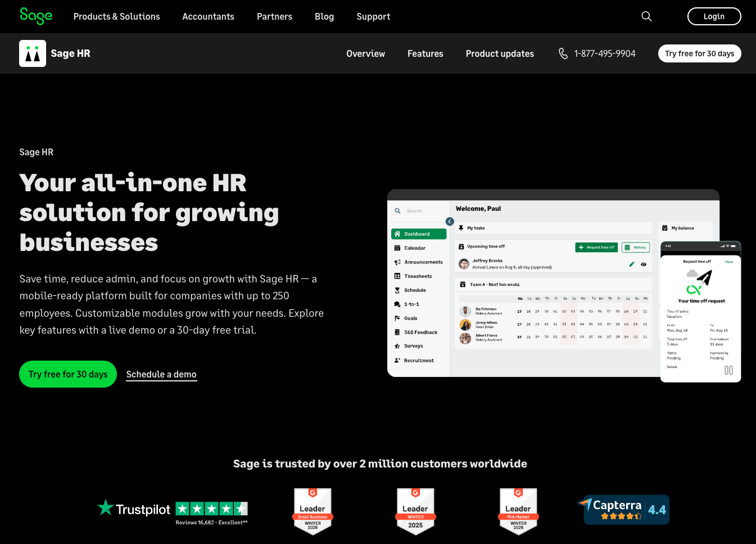
Task: Click Timesheets icon in preview sidebar
Action: tap(397, 276)
